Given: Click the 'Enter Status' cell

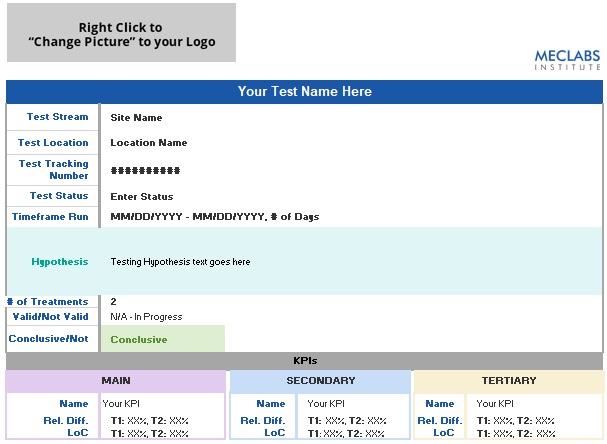Looking at the screenshot, I should click(141, 197).
